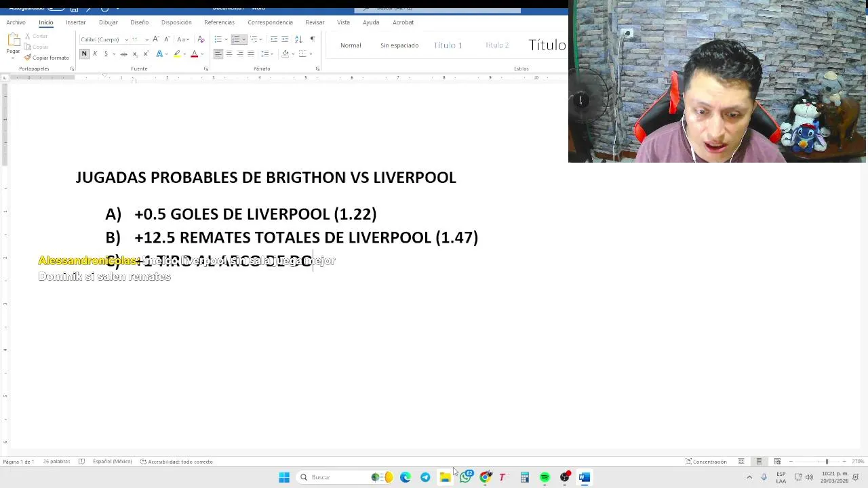This screenshot has width=868, height=488.
Task: Decrease font size with the smaller A
Action: click(x=166, y=39)
